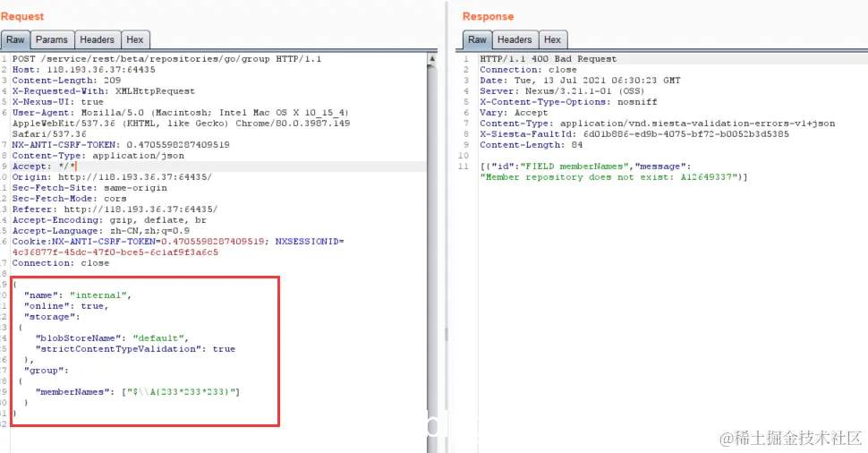Click the response Connection: close line

click(528, 70)
